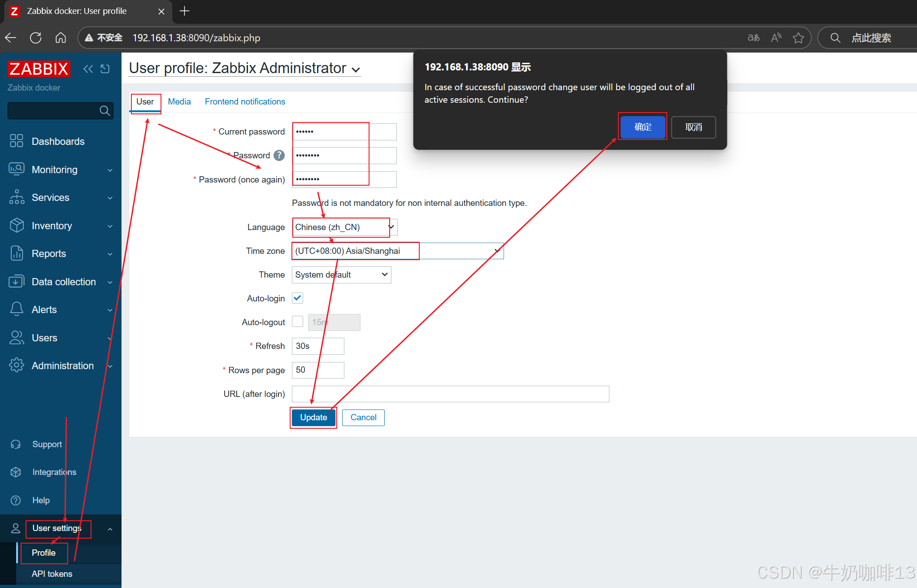Click the favorites star icon in address bar
Image resolution: width=917 pixels, height=588 pixels.
[x=798, y=38]
